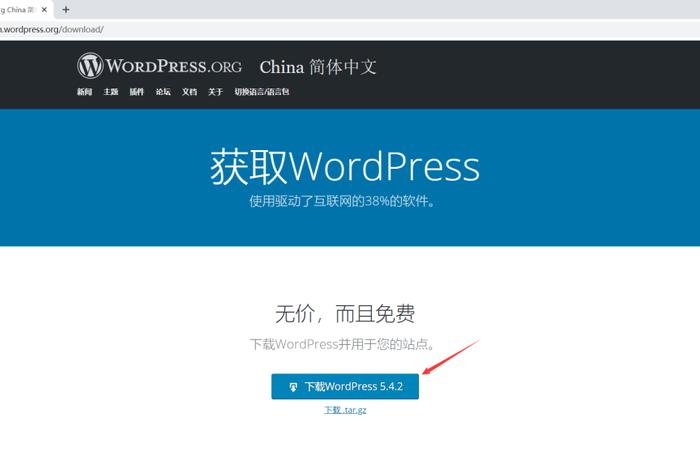This screenshot has height=470, width=700.
Task: Click the wordpress.org/download address bar
Action: pos(350,29)
